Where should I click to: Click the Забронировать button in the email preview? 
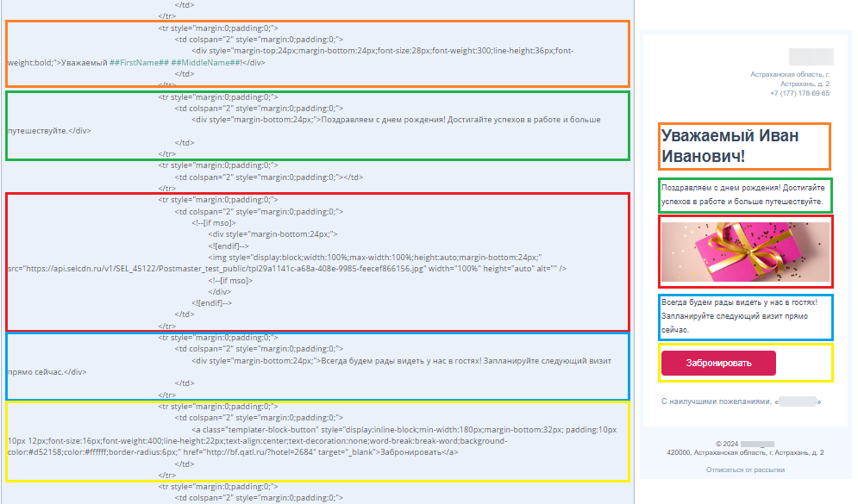point(718,363)
